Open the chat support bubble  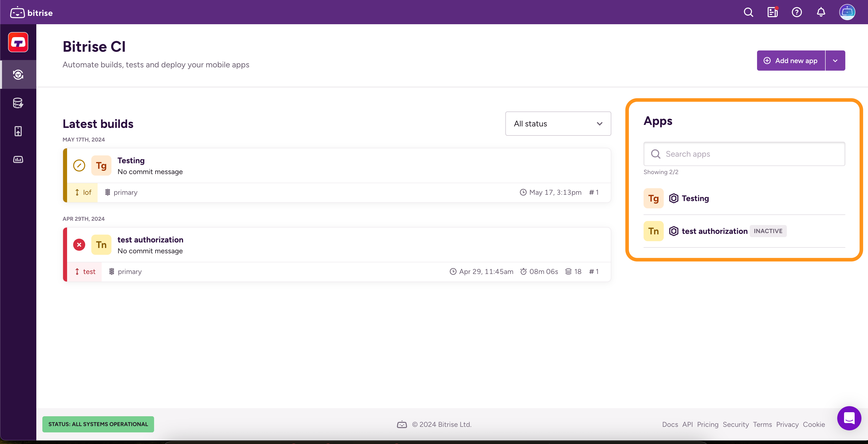pos(849,418)
